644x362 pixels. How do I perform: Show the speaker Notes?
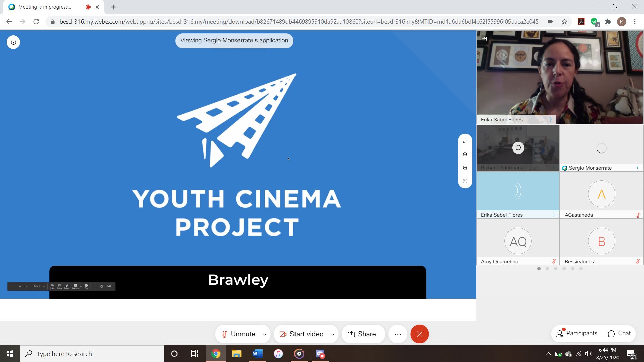pos(59,286)
